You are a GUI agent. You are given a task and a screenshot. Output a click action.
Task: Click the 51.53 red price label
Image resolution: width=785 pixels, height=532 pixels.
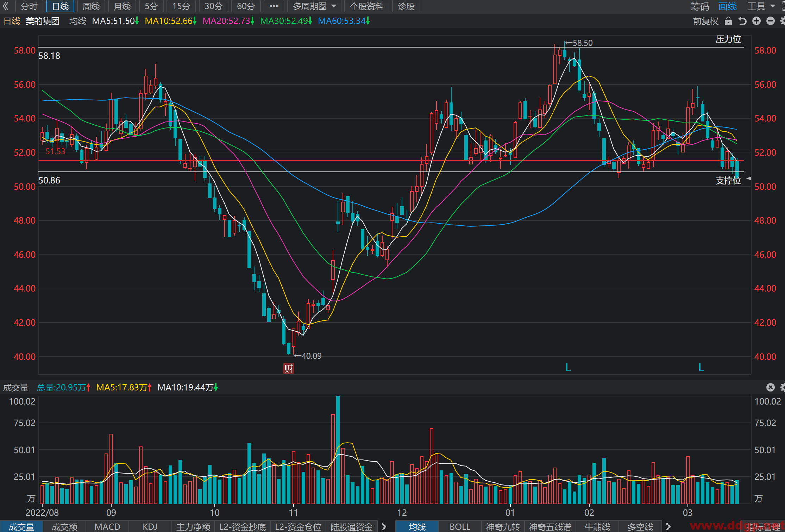pyautogui.click(x=55, y=151)
